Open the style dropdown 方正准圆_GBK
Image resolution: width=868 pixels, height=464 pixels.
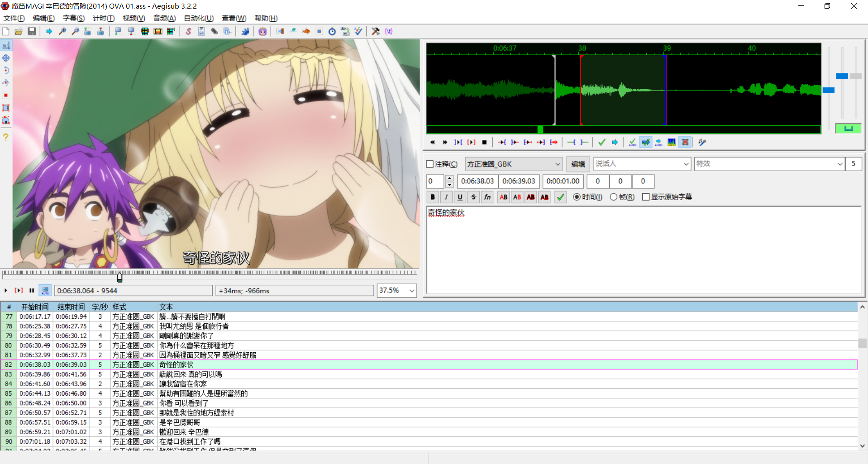pos(514,164)
